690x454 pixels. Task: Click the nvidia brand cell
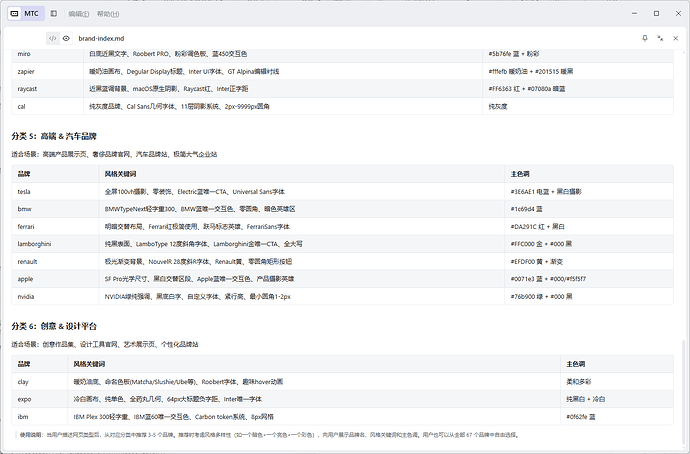55,297
